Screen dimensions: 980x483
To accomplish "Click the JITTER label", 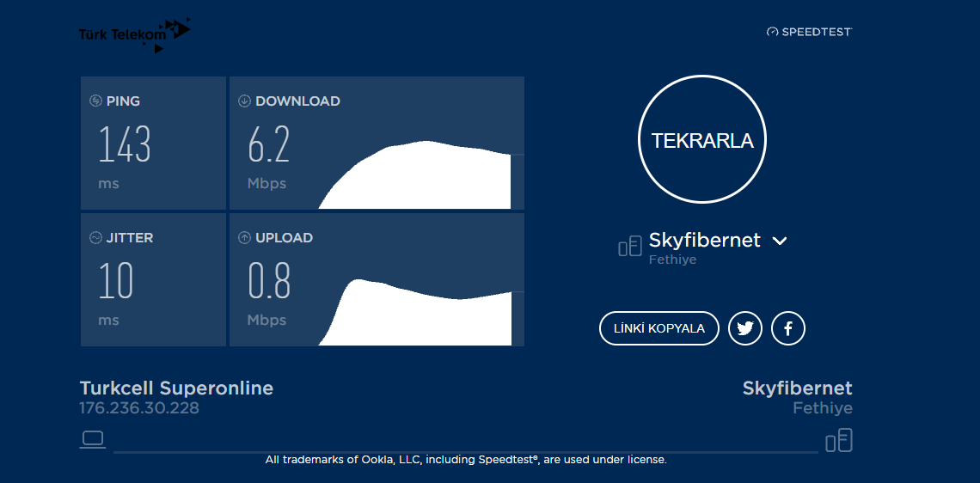I will point(129,237).
